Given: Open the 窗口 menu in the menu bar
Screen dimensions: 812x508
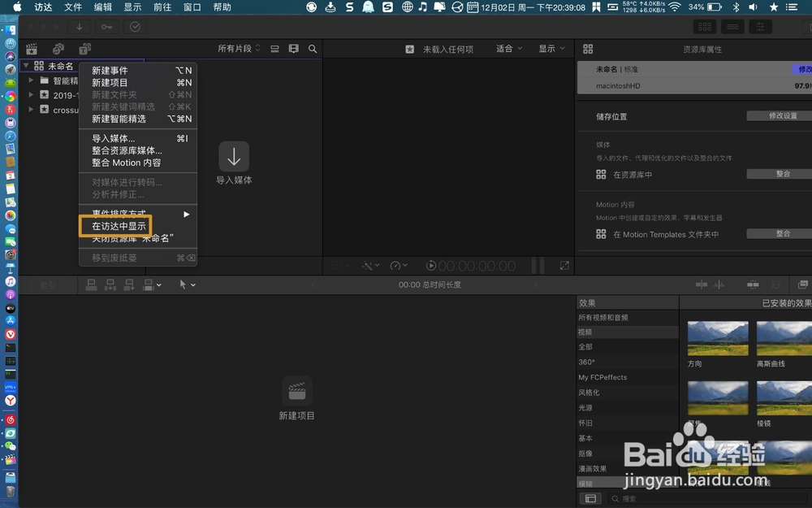Looking at the screenshot, I should pyautogui.click(x=192, y=7).
